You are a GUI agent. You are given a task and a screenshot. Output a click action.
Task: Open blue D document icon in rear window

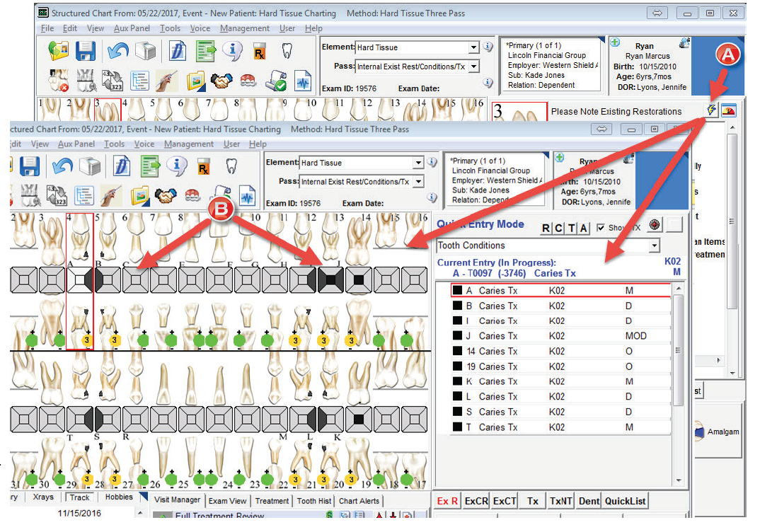178,51
